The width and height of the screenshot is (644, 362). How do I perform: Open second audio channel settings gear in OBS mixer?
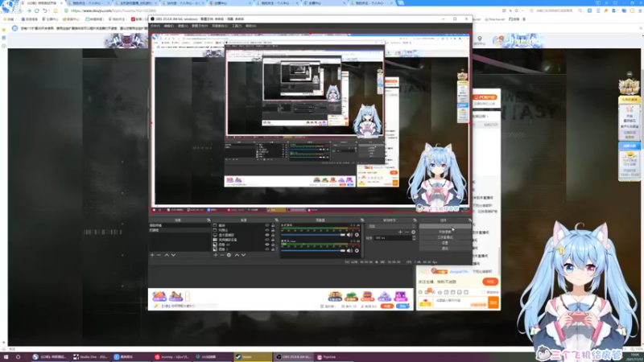tap(357, 250)
